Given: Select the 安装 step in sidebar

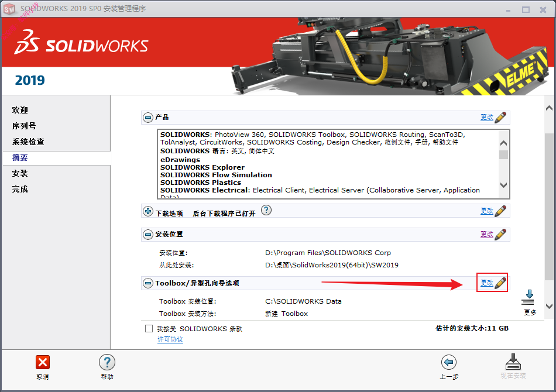Looking at the screenshot, I should (x=20, y=173).
